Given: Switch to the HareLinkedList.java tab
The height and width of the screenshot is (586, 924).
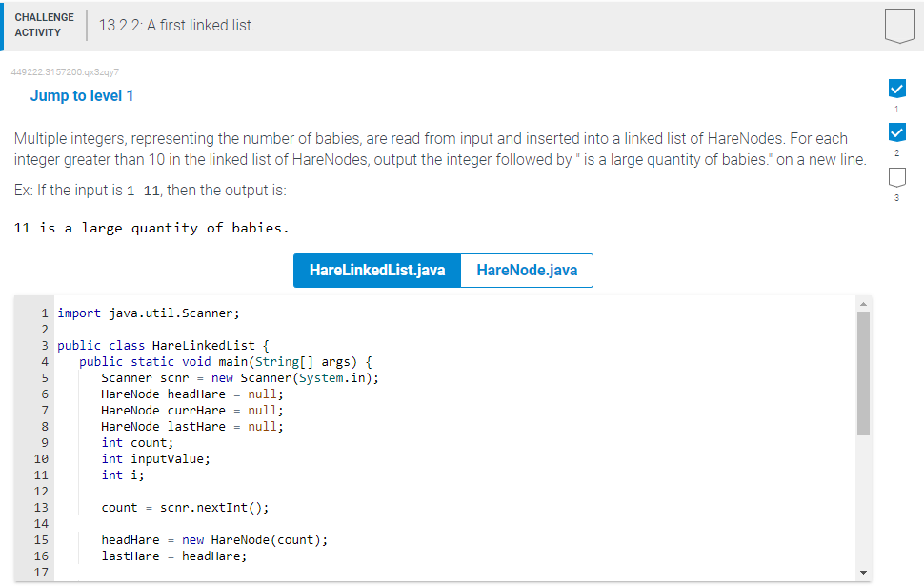Looking at the screenshot, I should (x=376, y=271).
